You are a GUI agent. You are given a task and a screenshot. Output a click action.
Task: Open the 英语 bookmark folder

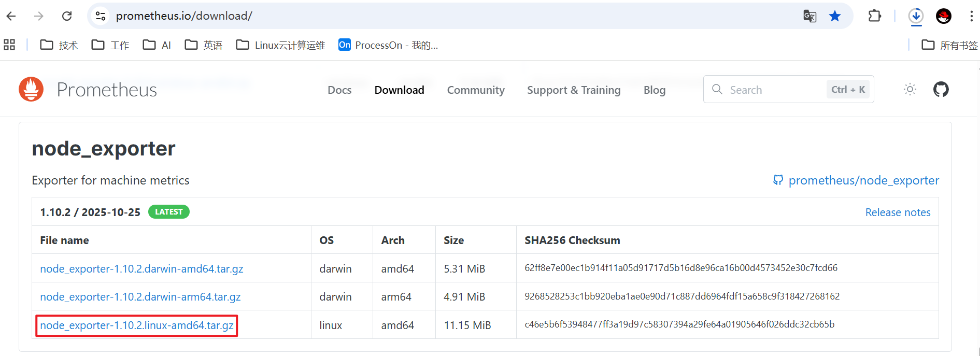click(204, 45)
